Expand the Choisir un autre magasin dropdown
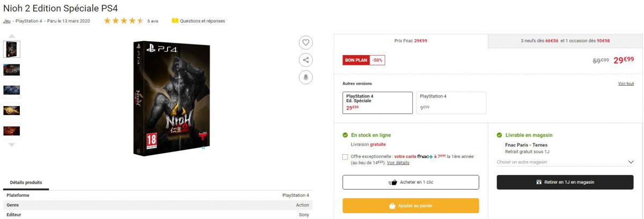 point(565,162)
